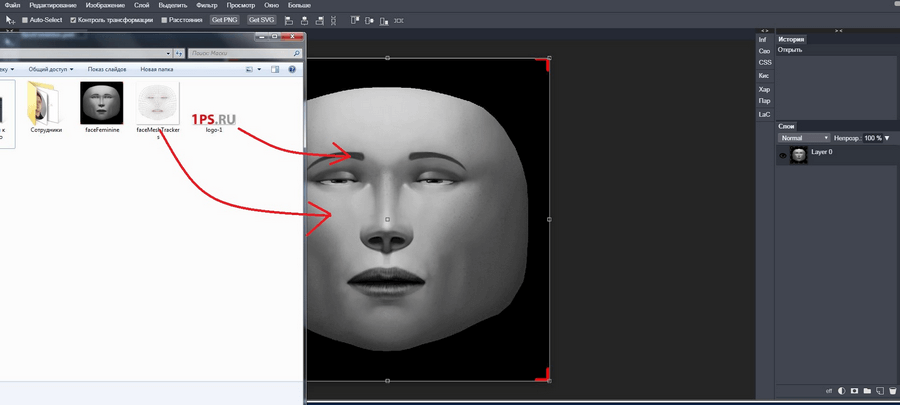Click Explorer help question mark icon
Screen dimensions: 900x405
(292, 69)
